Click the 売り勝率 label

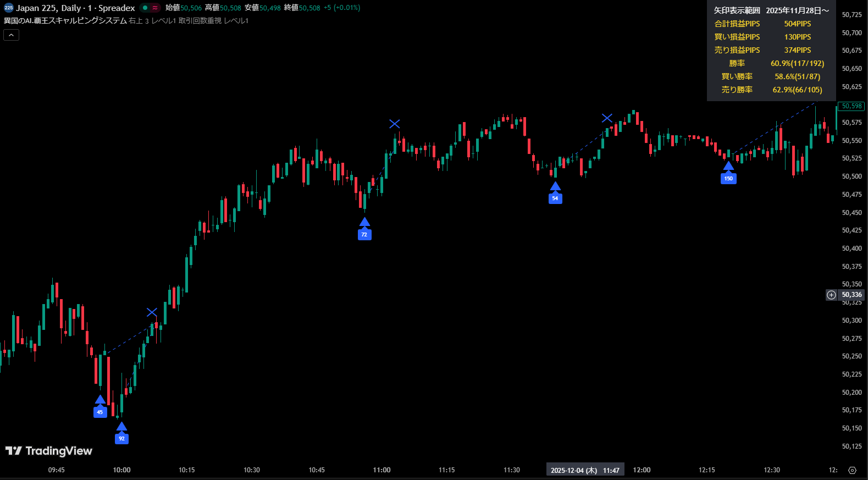click(x=737, y=90)
